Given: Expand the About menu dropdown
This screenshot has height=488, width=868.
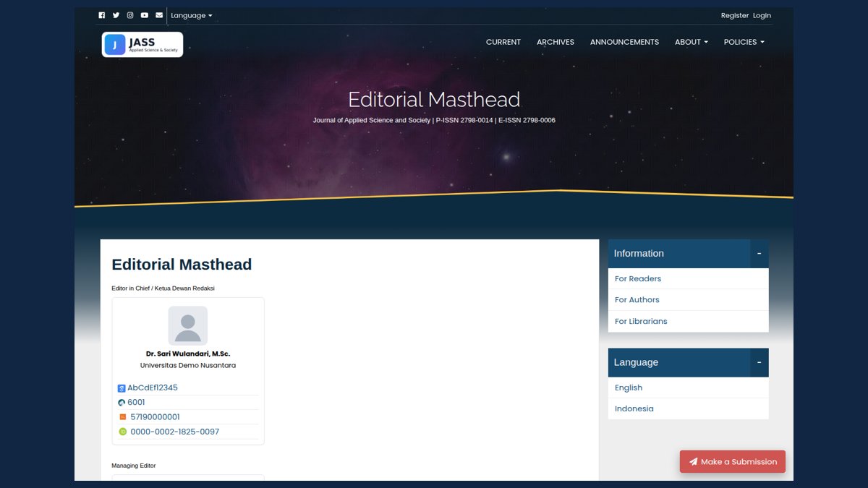Looking at the screenshot, I should [x=692, y=42].
